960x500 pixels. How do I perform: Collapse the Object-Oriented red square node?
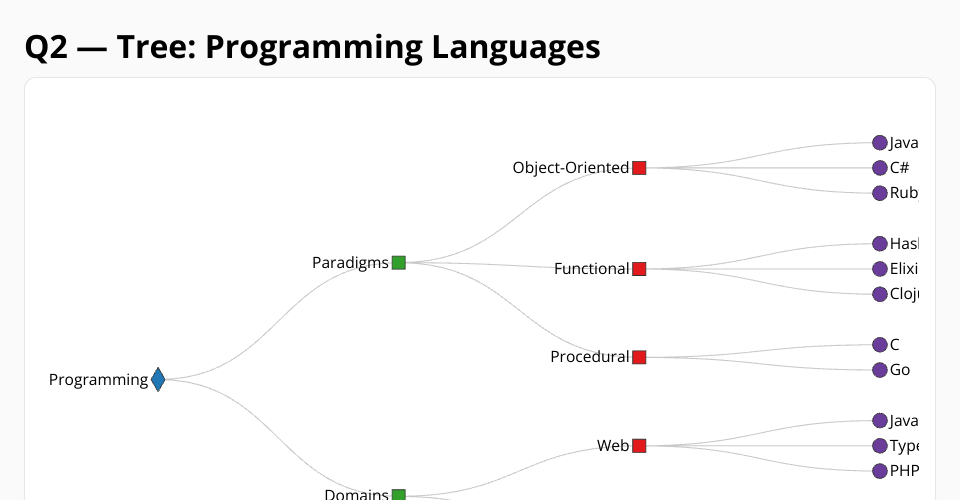(639, 168)
